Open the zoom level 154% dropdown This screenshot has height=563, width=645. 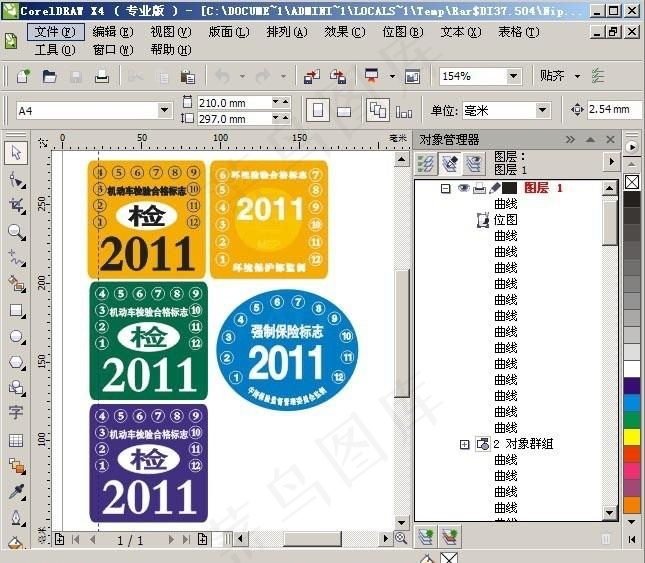[x=513, y=76]
